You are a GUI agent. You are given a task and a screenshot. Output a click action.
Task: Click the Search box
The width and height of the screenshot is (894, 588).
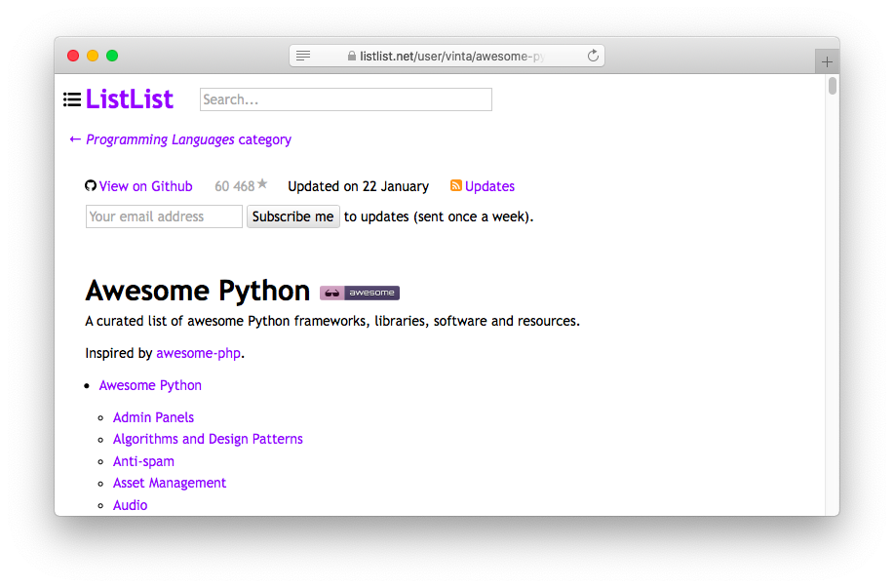click(345, 99)
